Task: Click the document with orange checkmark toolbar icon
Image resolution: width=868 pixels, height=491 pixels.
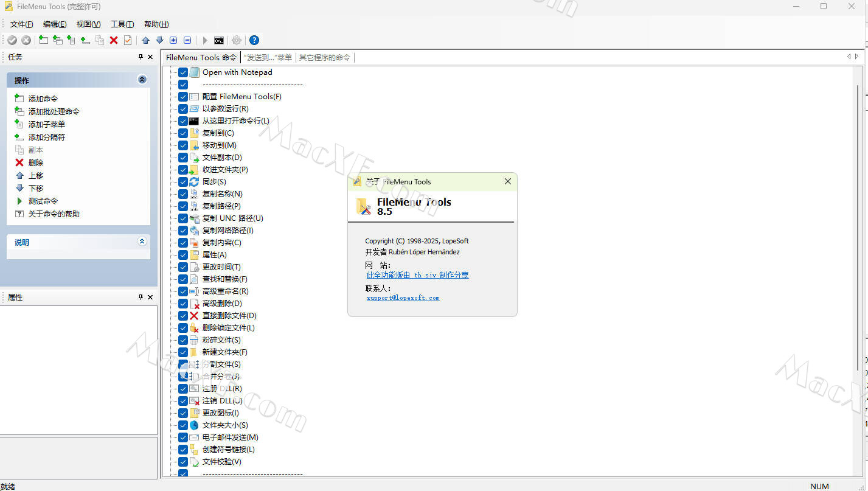Action: coord(128,40)
